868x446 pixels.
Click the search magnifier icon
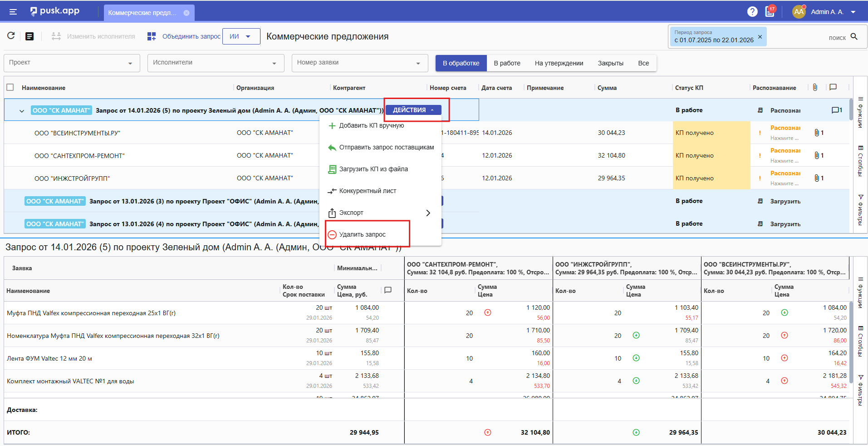pyautogui.click(x=854, y=37)
